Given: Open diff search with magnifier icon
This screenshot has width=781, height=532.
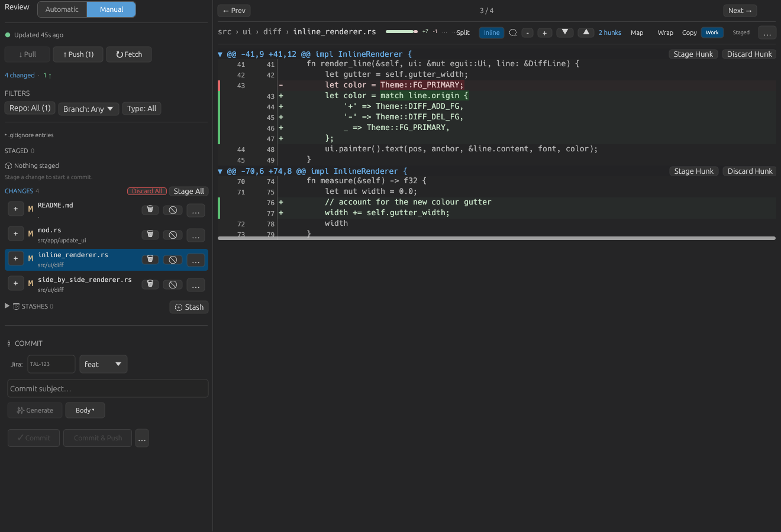Looking at the screenshot, I should 513,33.
